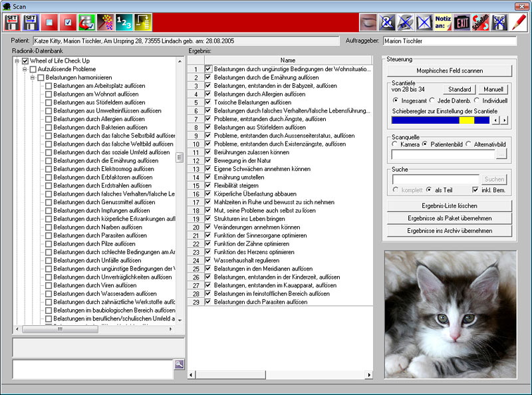This screenshot has width=532, height=395.
Task: Select tree item Belastungen durch Allergien auflösen
Action: point(99,119)
